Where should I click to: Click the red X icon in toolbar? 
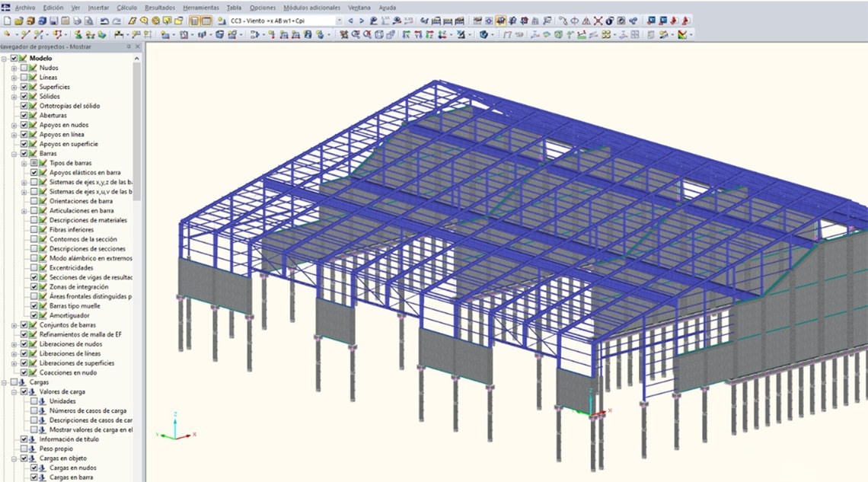coord(598,21)
